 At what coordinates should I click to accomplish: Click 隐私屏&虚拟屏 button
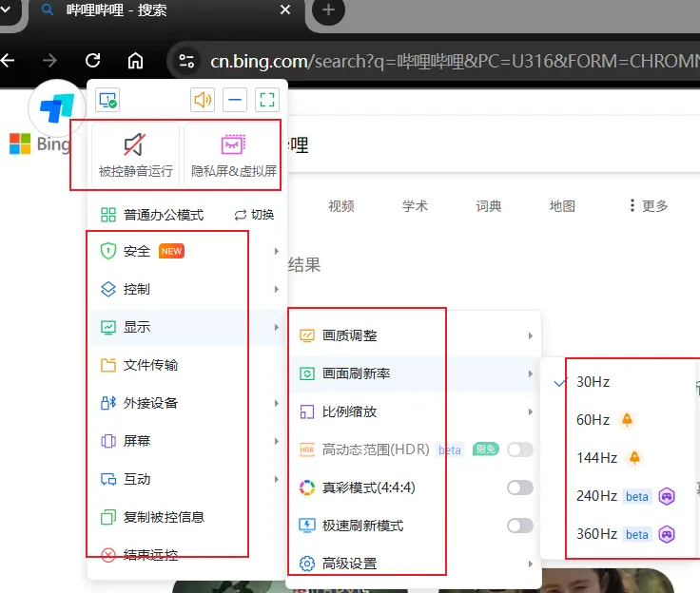click(x=233, y=155)
